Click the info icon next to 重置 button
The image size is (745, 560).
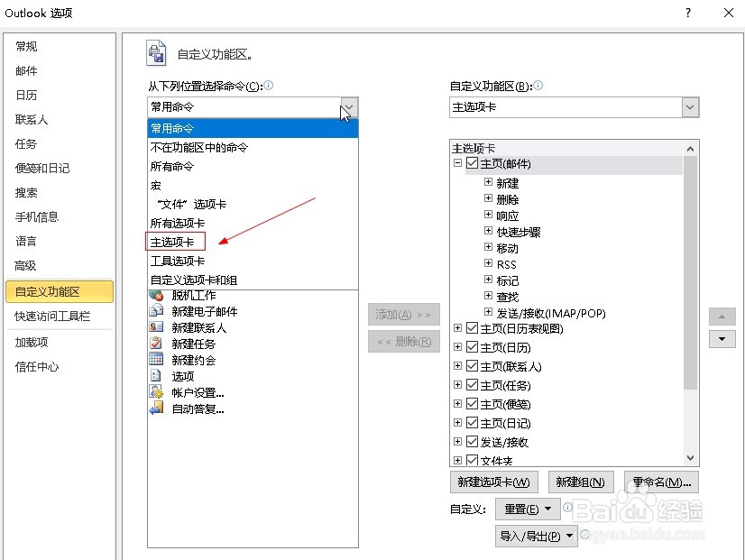(567, 508)
